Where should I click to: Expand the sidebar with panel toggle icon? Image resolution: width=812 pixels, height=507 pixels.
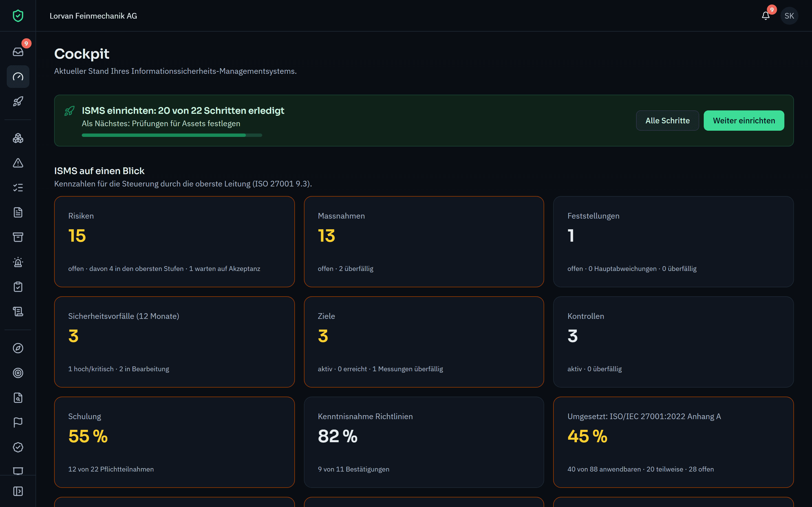(x=18, y=491)
